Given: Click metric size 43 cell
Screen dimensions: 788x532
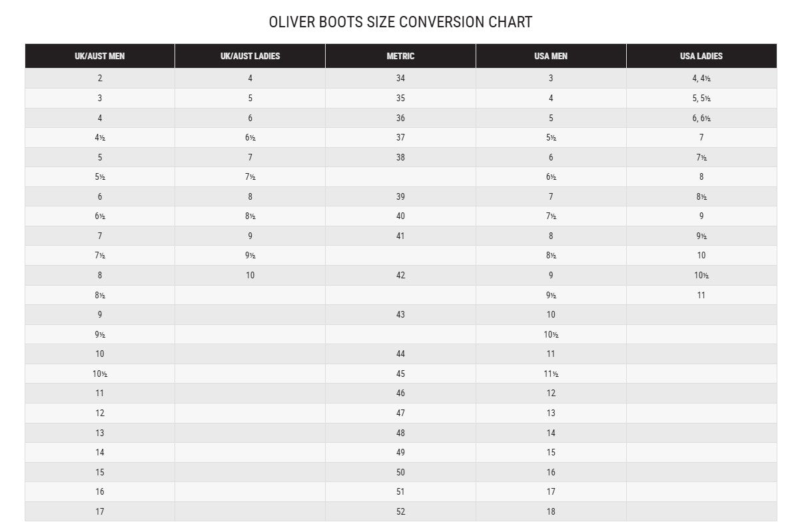Looking at the screenshot, I should tap(400, 314).
